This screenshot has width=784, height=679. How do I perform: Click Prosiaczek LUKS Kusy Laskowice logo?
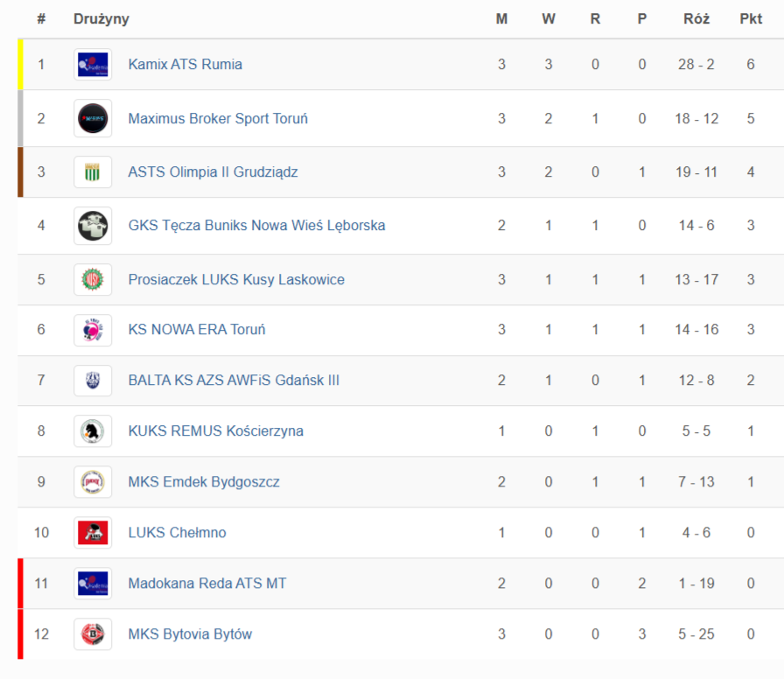pos(93,280)
